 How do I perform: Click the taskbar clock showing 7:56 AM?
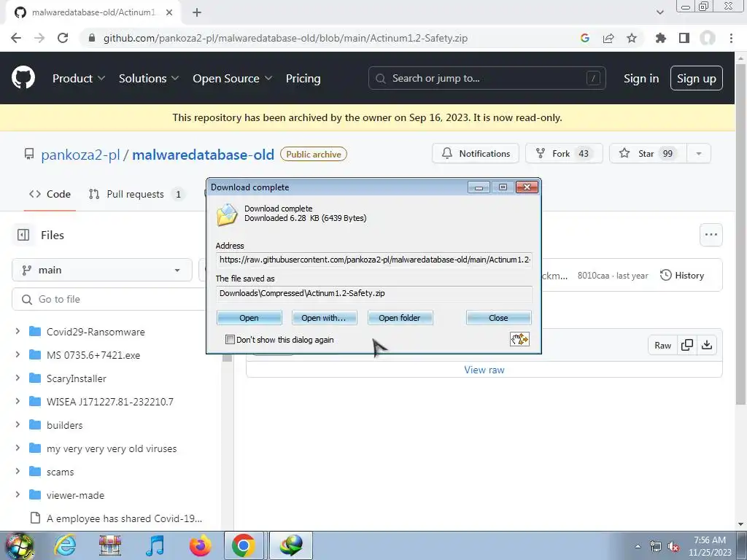[x=710, y=546]
